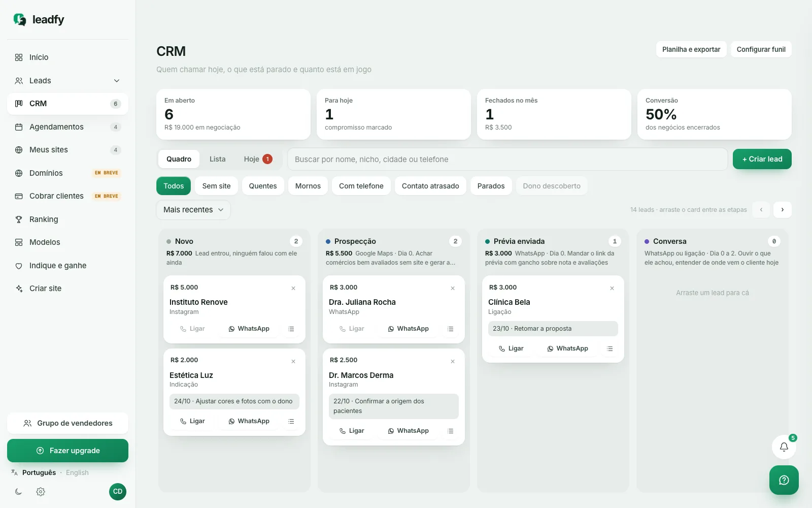Click Ligar on Estética Luz card
The width and height of the screenshot is (812, 508).
(x=192, y=421)
